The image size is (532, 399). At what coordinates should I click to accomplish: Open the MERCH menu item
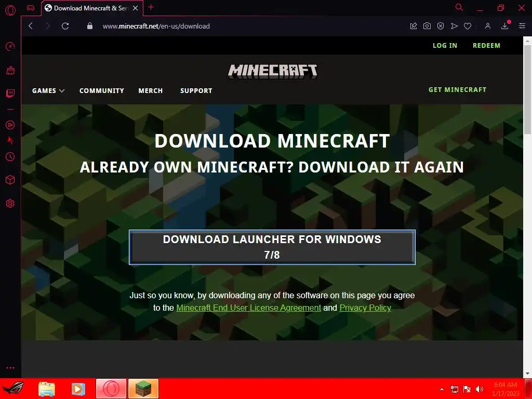[x=150, y=90]
